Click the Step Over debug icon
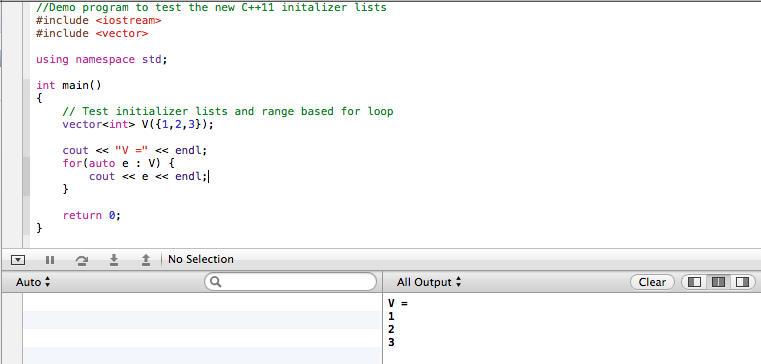Image resolution: width=761 pixels, height=364 pixels. pos(82,261)
